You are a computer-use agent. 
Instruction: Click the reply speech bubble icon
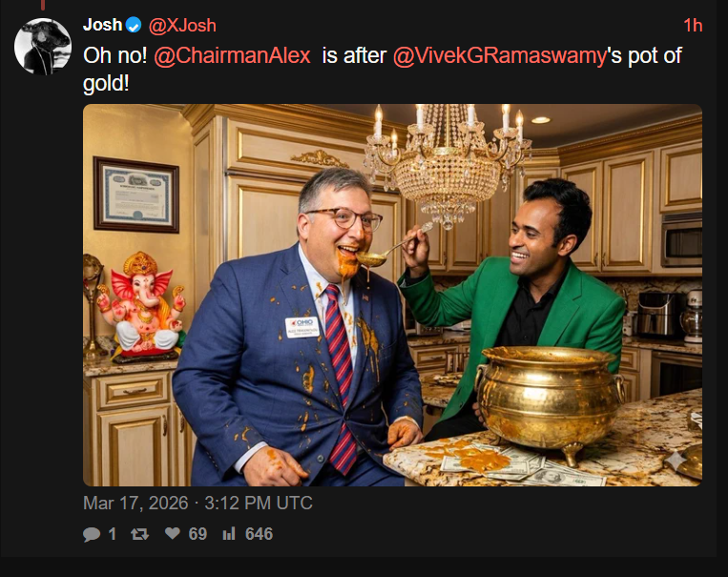pos(92,534)
